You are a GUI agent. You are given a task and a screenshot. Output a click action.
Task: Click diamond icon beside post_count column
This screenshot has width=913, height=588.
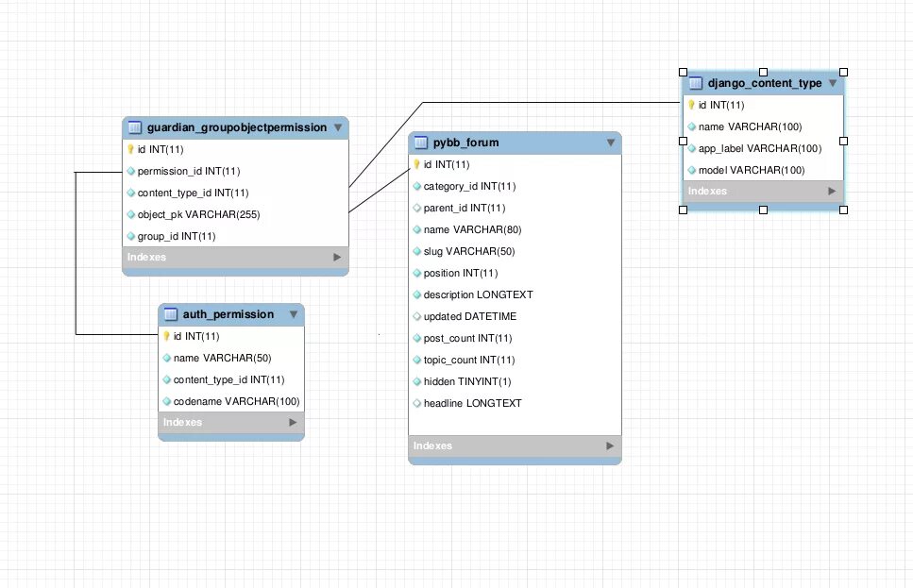417,338
